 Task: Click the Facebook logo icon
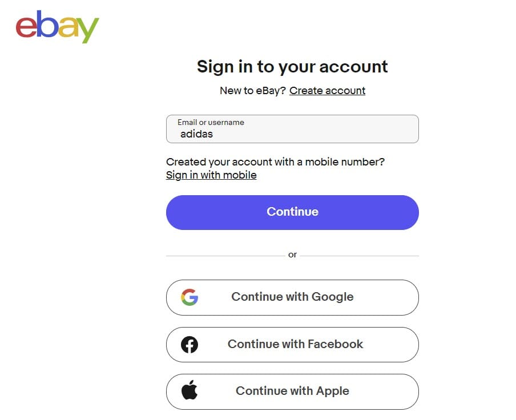(x=190, y=345)
